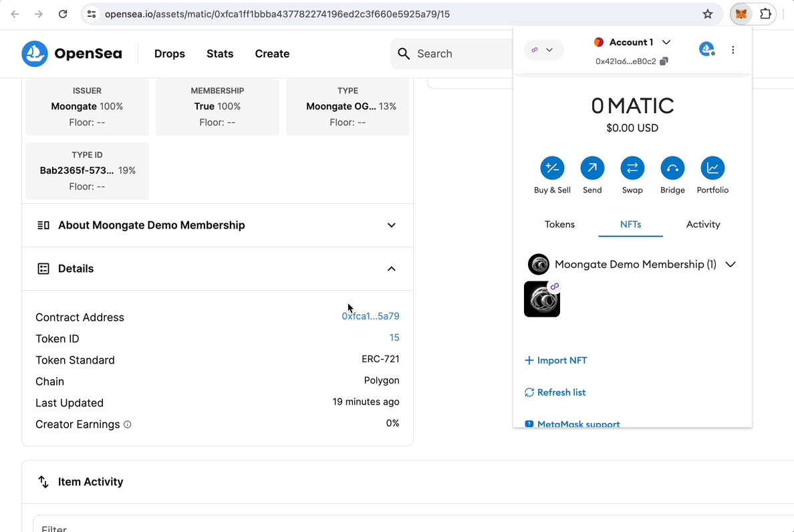Open MetaMask three-dot options menu
The width and height of the screenshot is (794, 532).
(x=733, y=50)
